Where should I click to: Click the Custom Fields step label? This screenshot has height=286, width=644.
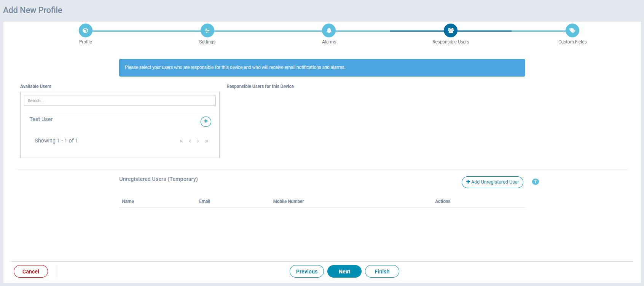click(x=572, y=42)
